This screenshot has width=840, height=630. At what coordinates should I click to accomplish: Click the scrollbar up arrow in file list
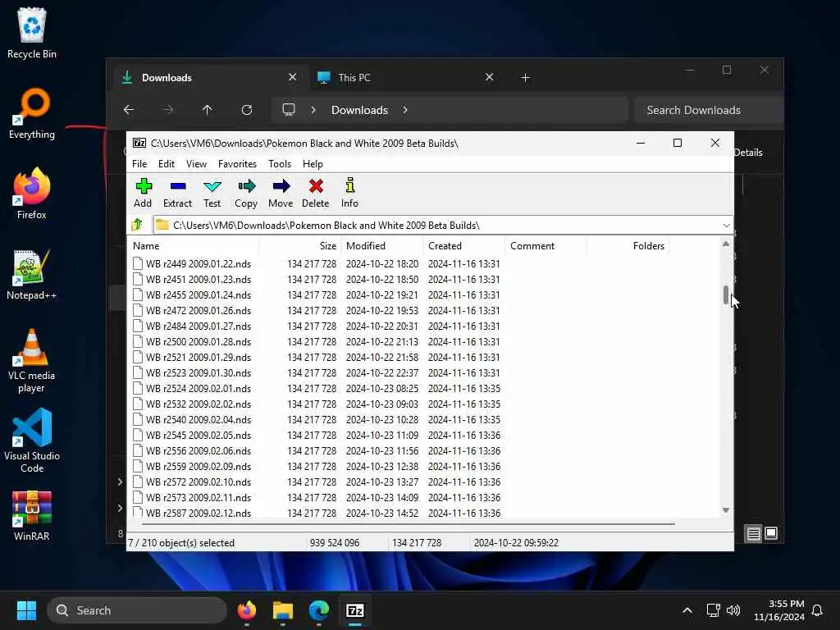point(726,244)
